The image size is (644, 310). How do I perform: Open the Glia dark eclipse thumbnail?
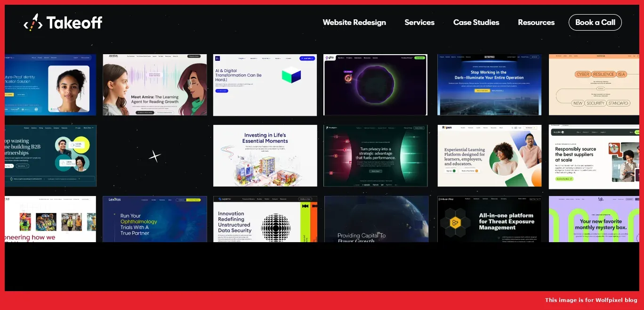pos(375,85)
